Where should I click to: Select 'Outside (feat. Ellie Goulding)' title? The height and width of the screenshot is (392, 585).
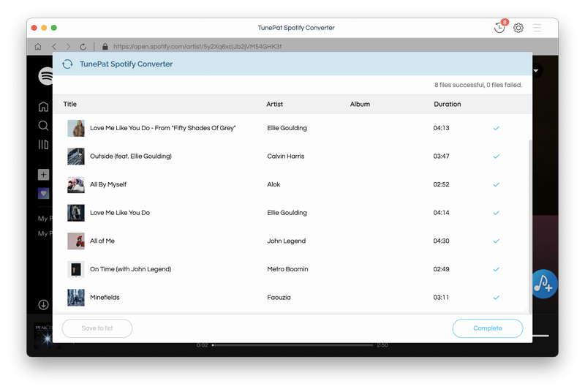pyautogui.click(x=131, y=157)
